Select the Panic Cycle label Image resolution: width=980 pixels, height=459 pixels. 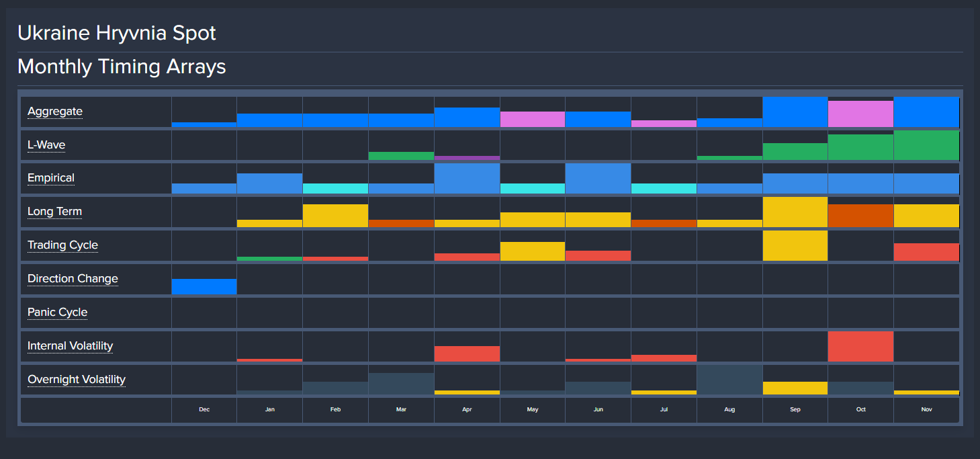pyautogui.click(x=57, y=312)
